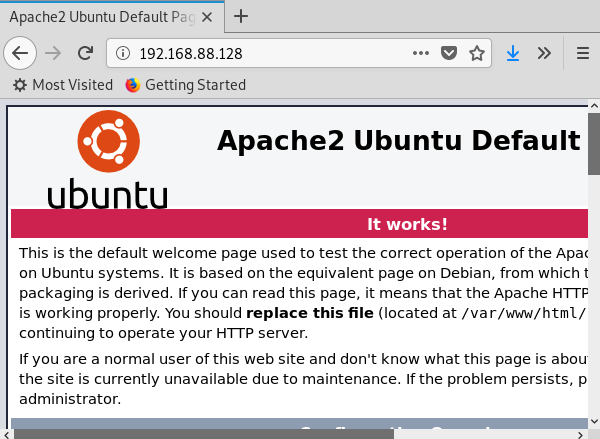The image size is (600, 439).
Task: Save page to Pocket
Action: pyautogui.click(x=450, y=53)
